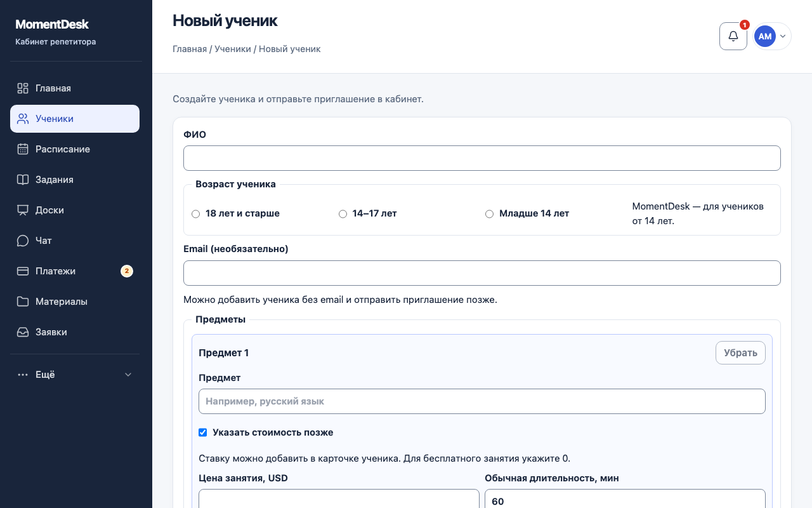Open Расписание menu item

(x=75, y=149)
